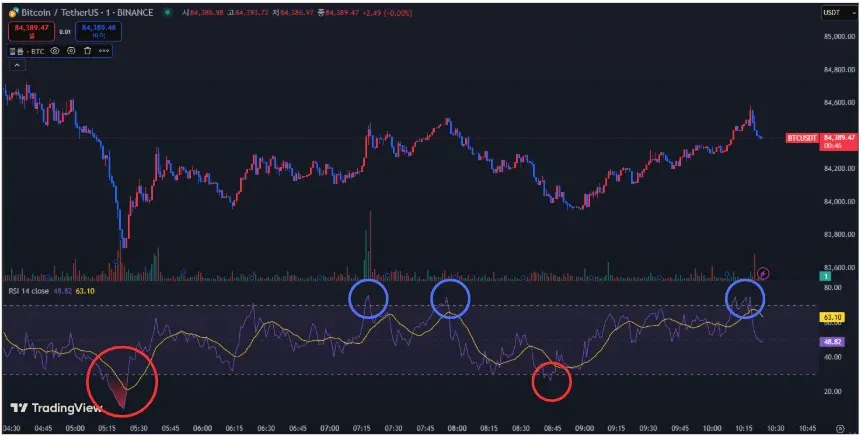Image resolution: width=863 pixels, height=438 pixels.
Task: Click the 09:30 time axis label
Action: point(648,428)
